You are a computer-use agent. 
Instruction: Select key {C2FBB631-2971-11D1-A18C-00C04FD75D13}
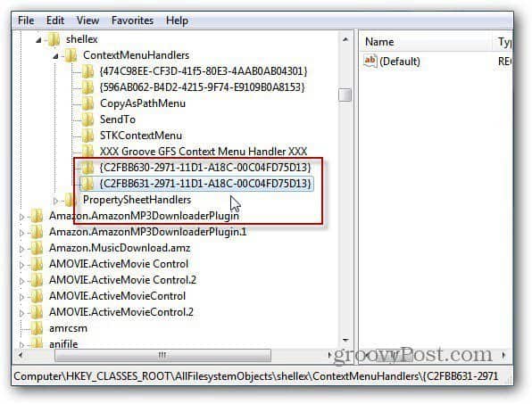pos(205,184)
